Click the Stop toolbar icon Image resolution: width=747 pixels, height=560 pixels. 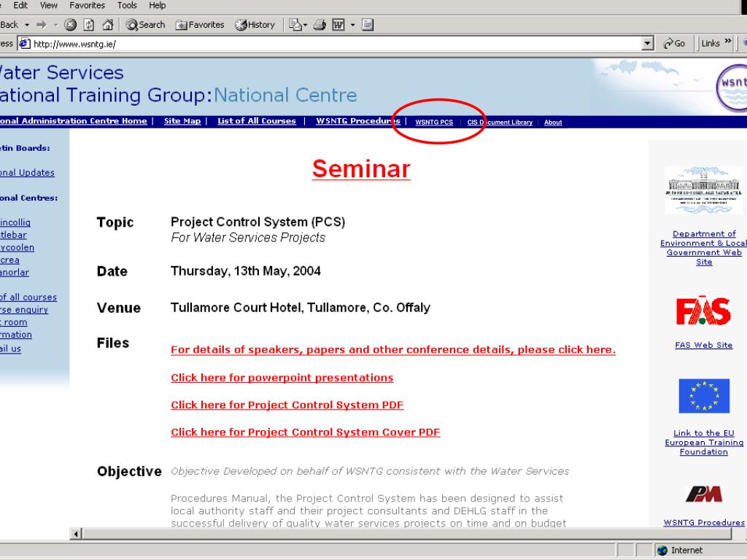[x=70, y=25]
